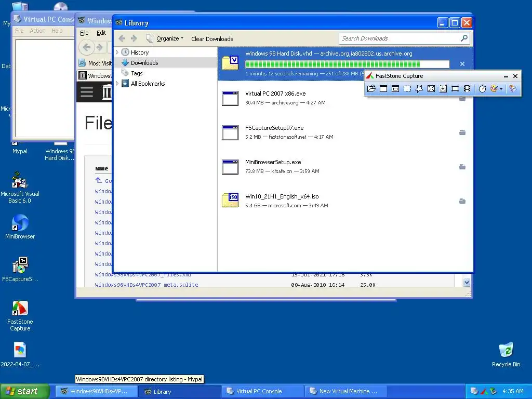Viewport: 532px width, 399px height.
Task: Start FastStone Screen Recorder filmstrip icon
Action: [x=467, y=88]
